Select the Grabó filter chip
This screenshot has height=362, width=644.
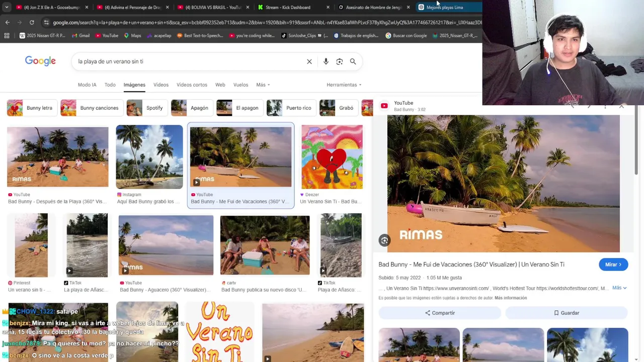pos(338,108)
